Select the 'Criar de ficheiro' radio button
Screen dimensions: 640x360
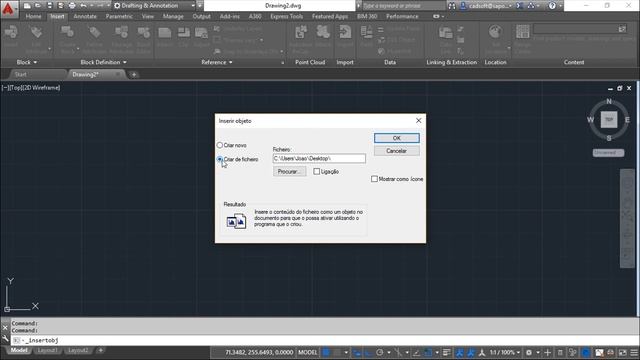(220, 159)
